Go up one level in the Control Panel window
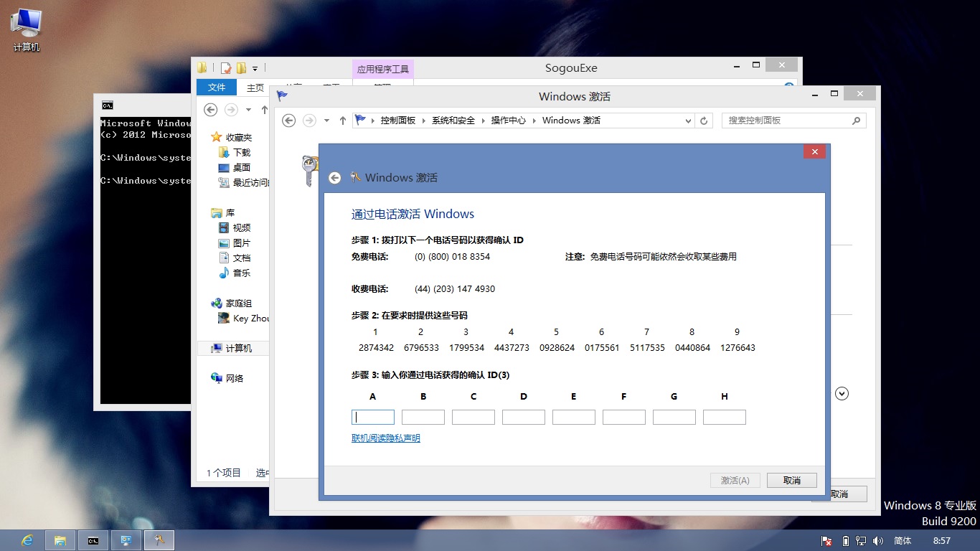Screen dimensions: 980x551 pyautogui.click(x=342, y=121)
